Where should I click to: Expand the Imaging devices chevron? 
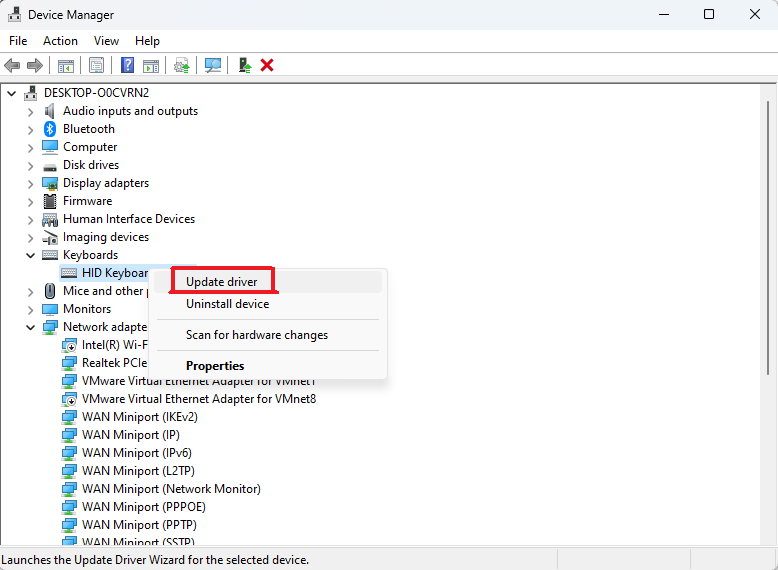pos(31,238)
